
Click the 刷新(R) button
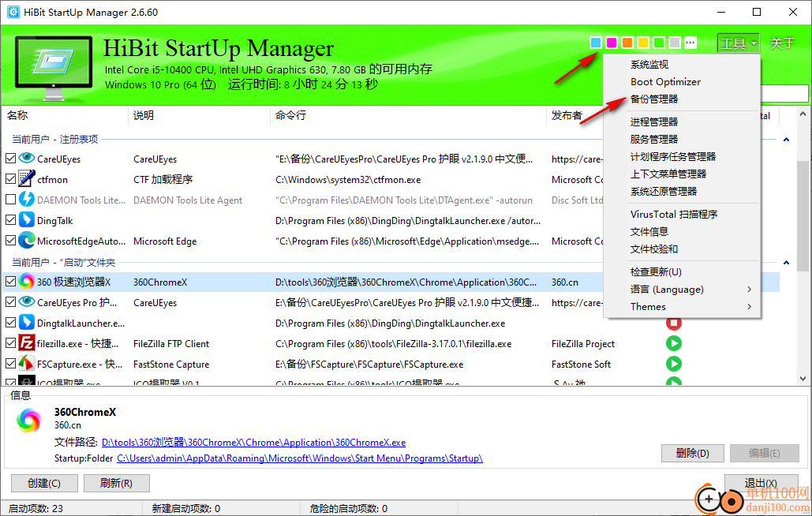(x=117, y=484)
